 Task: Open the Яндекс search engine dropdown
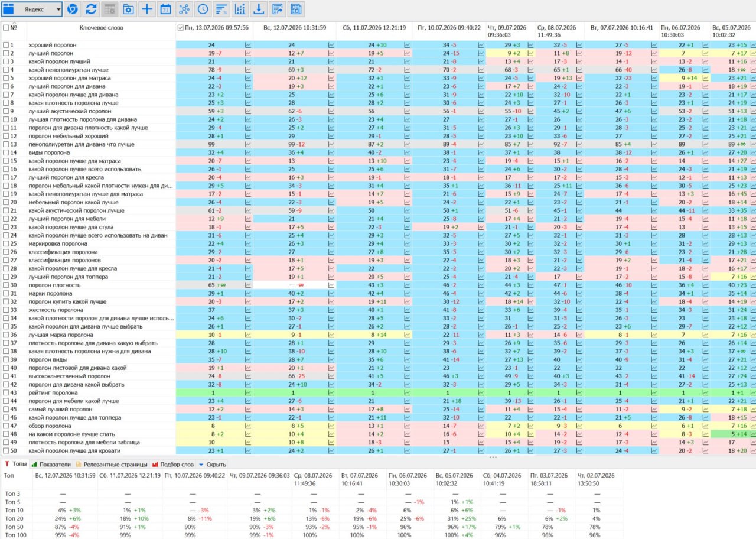point(32,9)
